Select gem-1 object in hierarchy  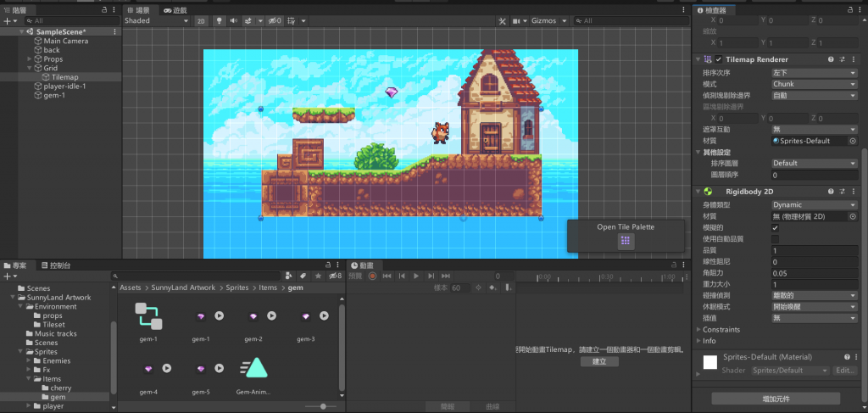click(54, 95)
